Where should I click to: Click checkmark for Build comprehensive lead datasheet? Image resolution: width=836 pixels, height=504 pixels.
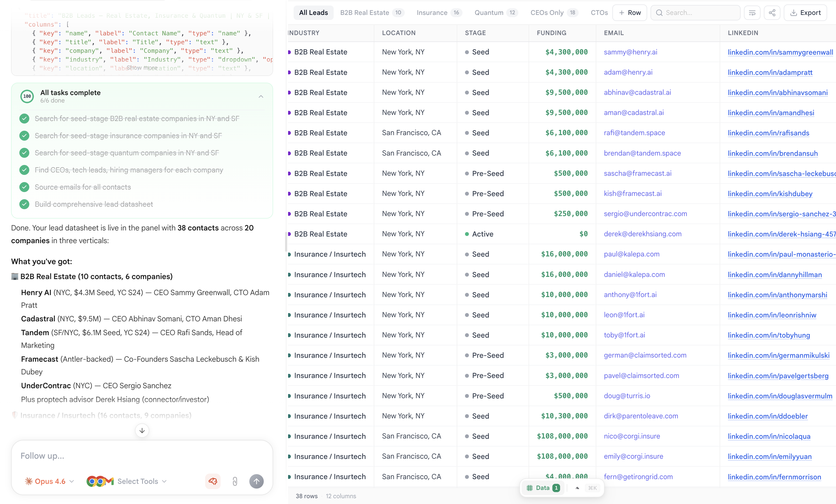[x=24, y=204]
